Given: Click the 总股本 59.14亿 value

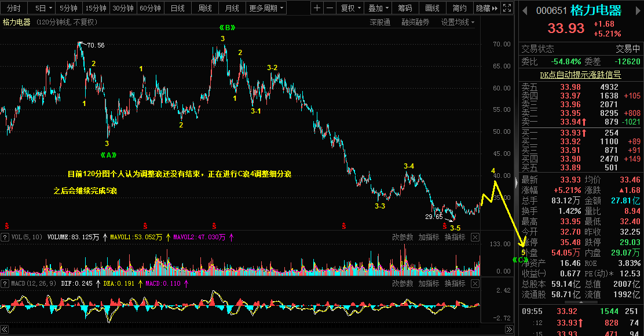Looking at the screenshot, I should [x=566, y=284].
